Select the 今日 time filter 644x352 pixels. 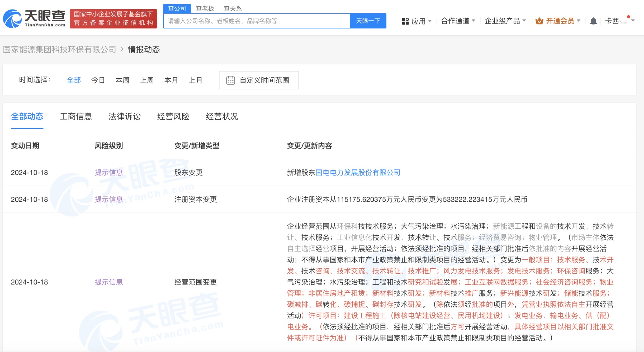[98, 80]
